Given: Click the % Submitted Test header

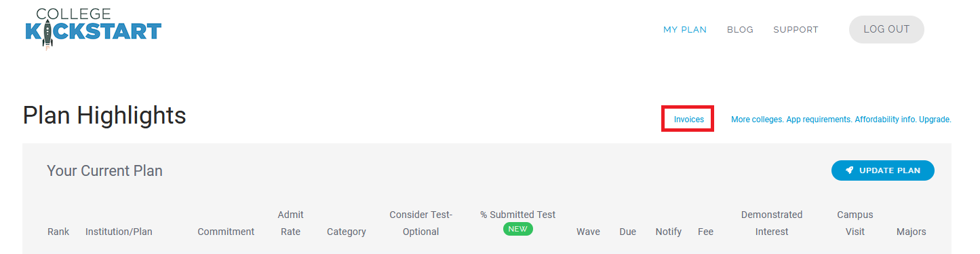Looking at the screenshot, I should pos(518,215).
